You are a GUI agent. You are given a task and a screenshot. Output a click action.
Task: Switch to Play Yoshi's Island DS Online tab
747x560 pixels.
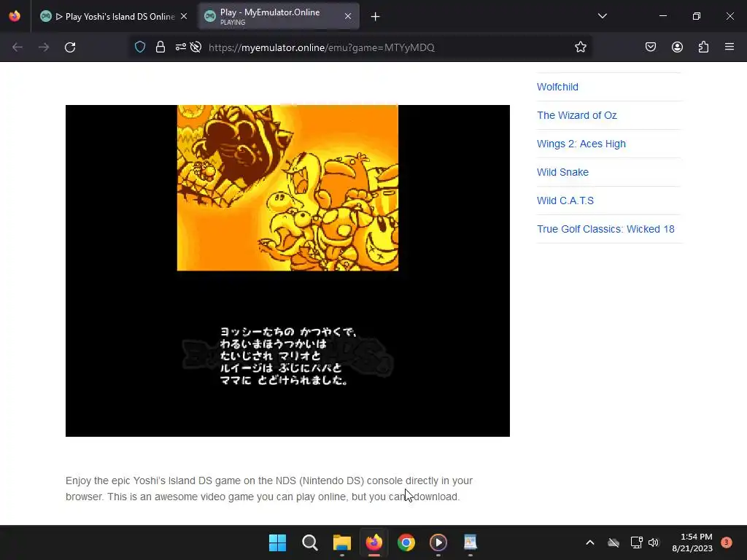pos(113,16)
